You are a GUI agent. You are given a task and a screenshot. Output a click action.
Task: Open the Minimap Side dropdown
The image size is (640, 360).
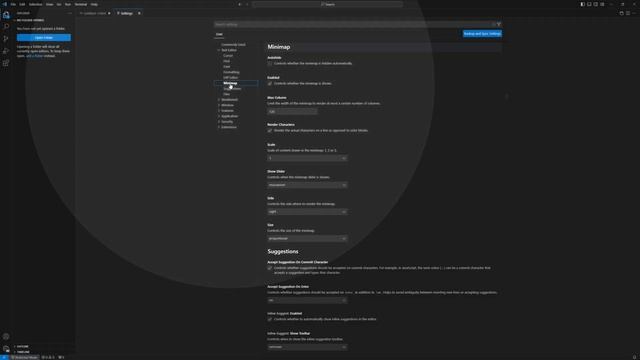pyautogui.click(x=307, y=211)
